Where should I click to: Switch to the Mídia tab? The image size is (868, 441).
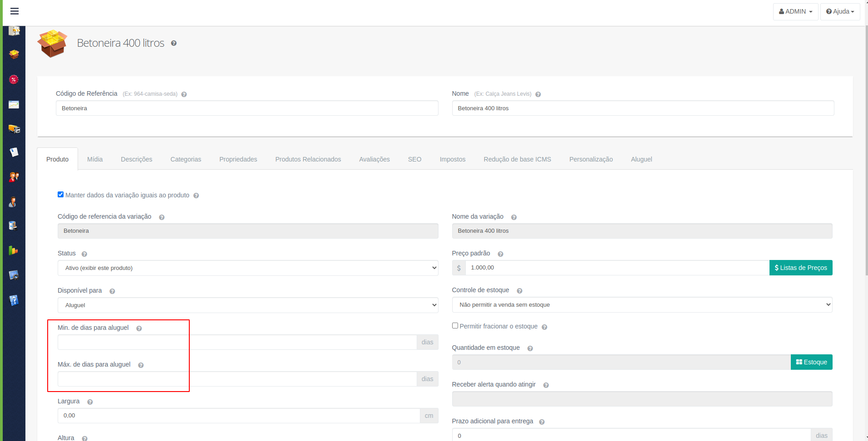click(x=95, y=159)
